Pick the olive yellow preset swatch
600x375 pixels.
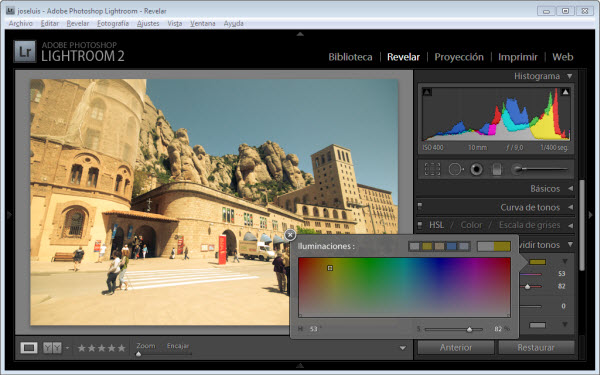[427, 246]
